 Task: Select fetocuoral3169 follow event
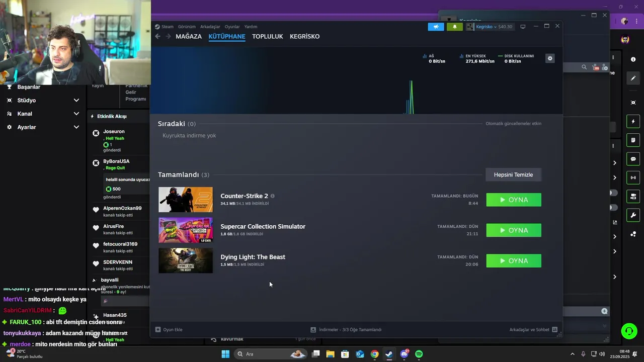[x=119, y=247]
